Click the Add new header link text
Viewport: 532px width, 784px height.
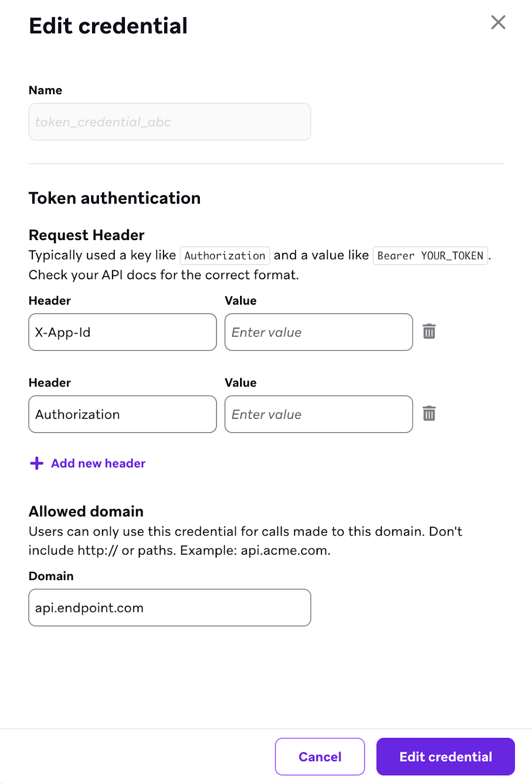tap(98, 463)
